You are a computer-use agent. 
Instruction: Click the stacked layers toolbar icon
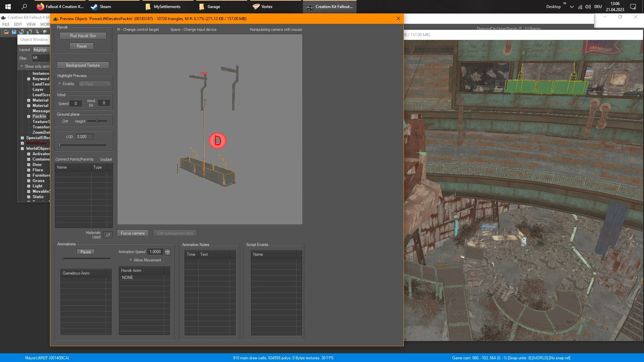[45, 32]
